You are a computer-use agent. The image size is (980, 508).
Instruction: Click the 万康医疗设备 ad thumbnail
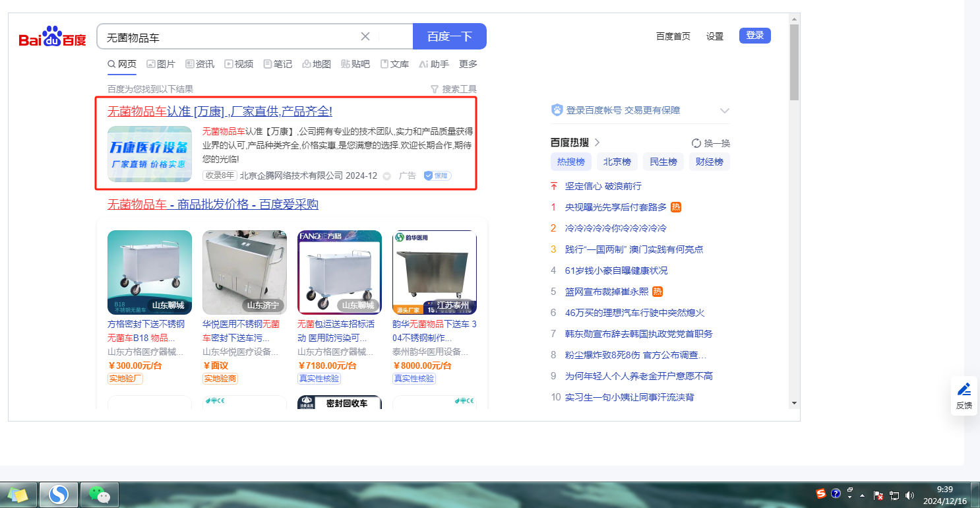(x=150, y=154)
